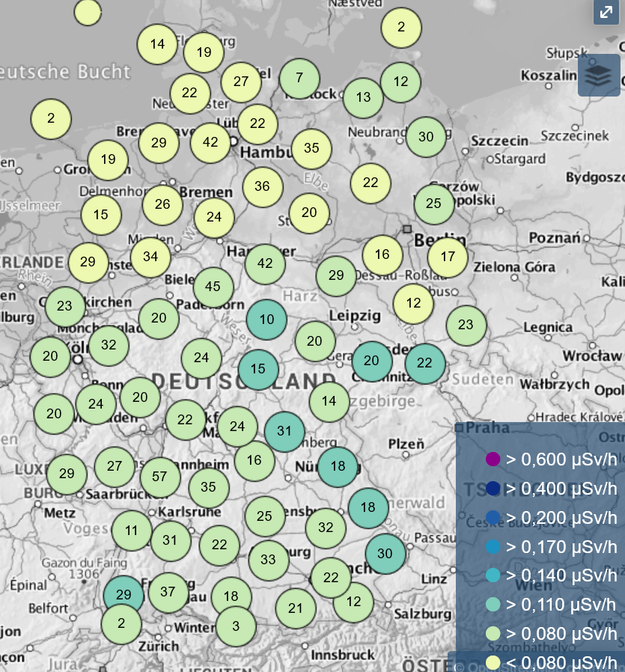
Task: Open the cluster marker showing 7
Action: [x=299, y=78]
